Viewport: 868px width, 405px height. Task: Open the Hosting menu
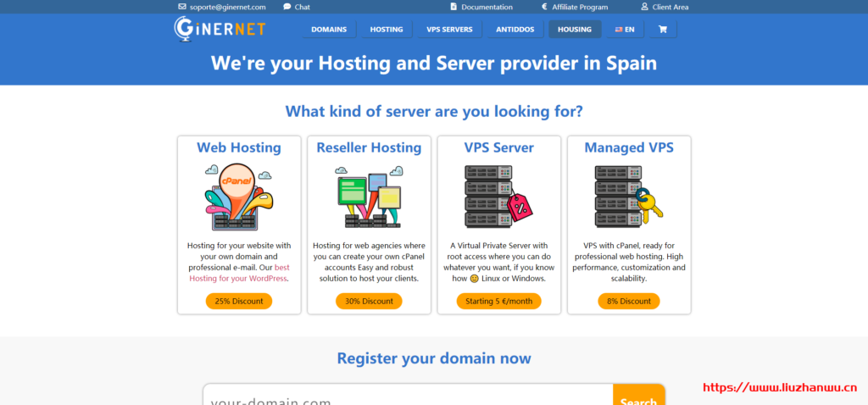[387, 30]
